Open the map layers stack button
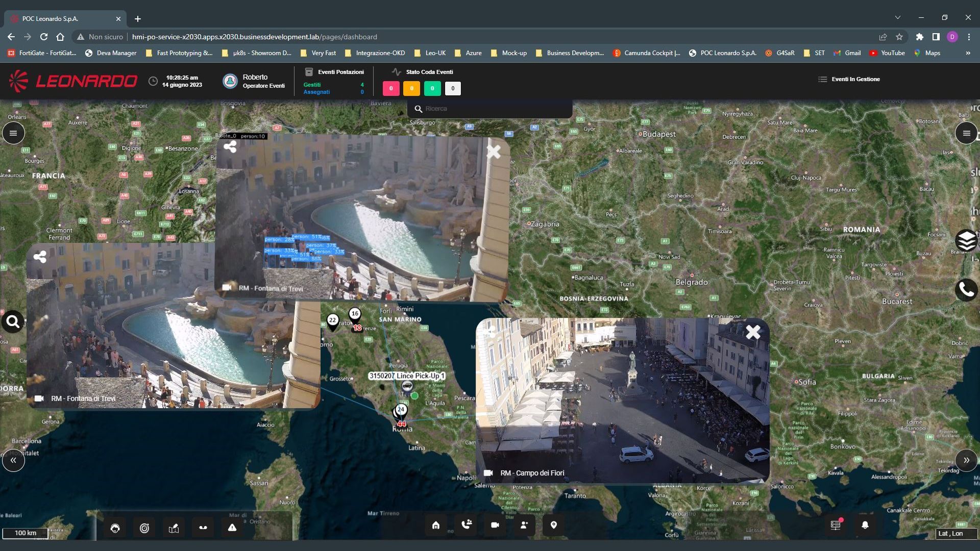The image size is (980, 551). pos(966,240)
